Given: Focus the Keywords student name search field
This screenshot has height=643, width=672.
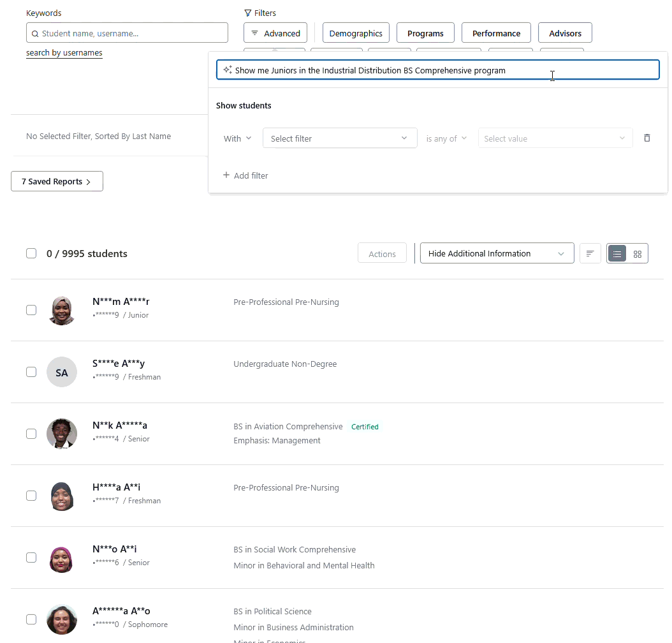Looking at the screenshot, I should coord(128,33).
